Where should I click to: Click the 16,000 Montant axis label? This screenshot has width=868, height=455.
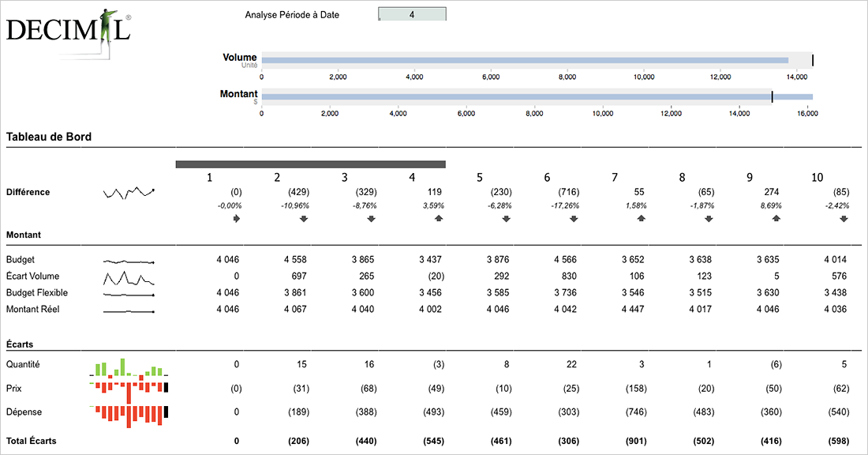coord(807,114)
